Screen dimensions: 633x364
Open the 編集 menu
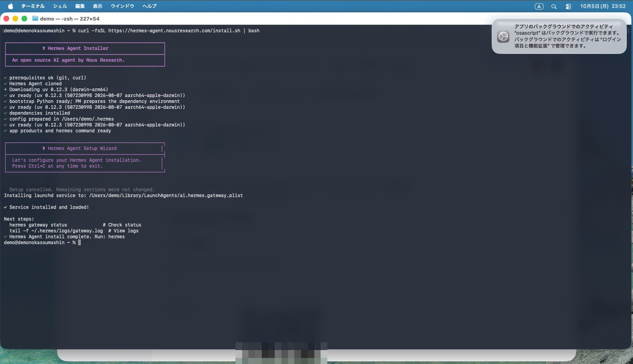80,6
